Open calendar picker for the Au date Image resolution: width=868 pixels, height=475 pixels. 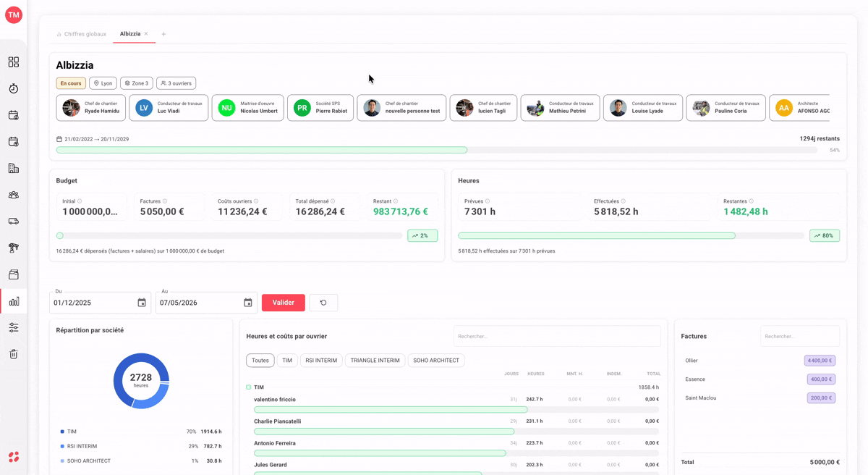point(248,303)
